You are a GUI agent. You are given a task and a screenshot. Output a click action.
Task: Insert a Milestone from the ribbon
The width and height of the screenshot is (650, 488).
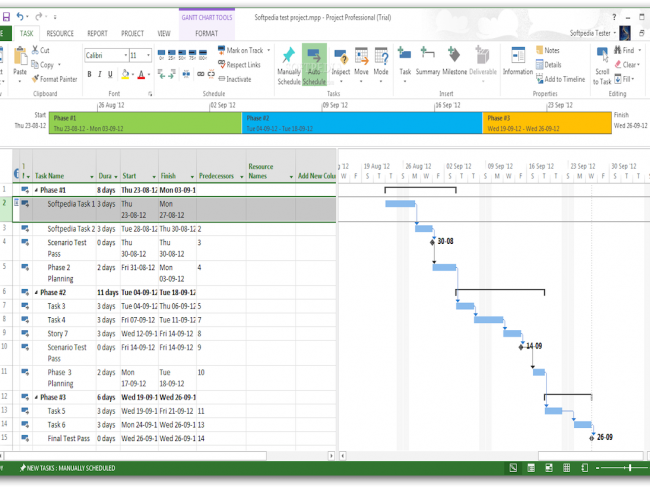pyautogui.click(x=455, y=65)
